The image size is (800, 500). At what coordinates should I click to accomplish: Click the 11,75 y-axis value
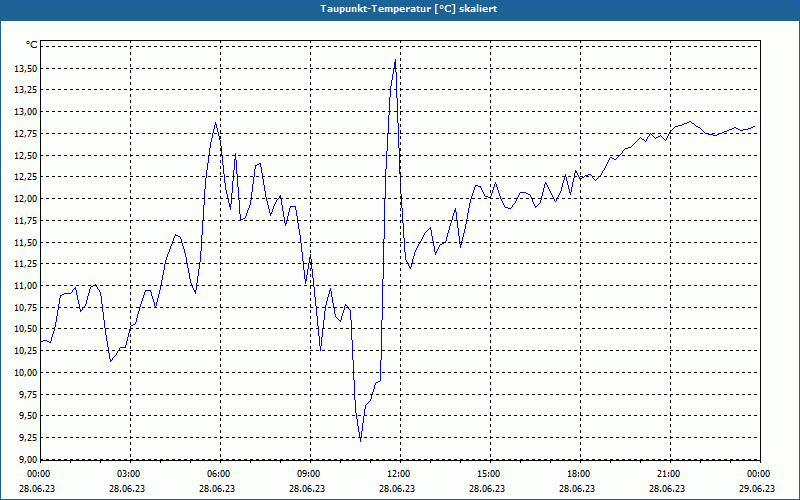tap(27, 220)
